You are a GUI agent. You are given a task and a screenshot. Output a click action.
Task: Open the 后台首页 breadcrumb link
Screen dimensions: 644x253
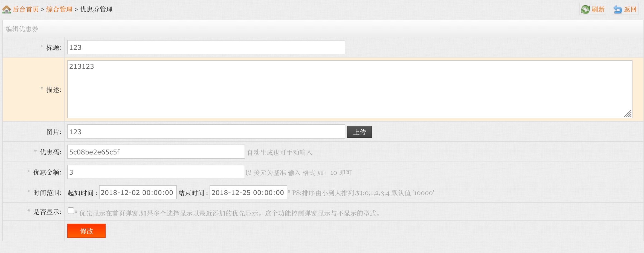pos(26,10)
